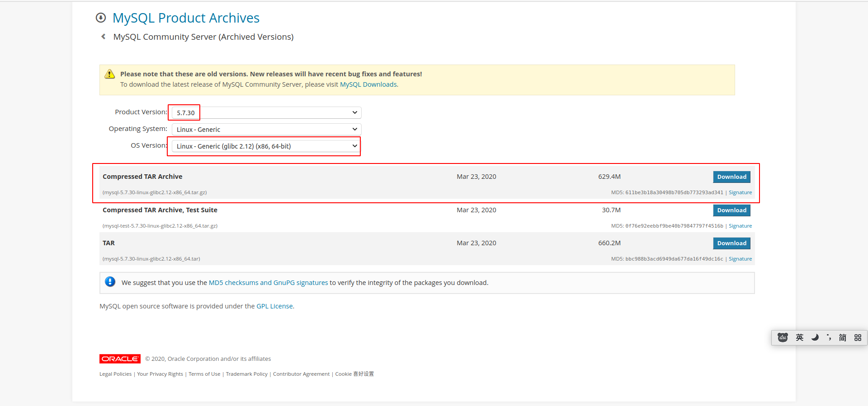Click filename mysql-test-5.7.30-linux-glibc2.12-x86_64.tar.gz
The image size is (868, 406).
[160, 226]
